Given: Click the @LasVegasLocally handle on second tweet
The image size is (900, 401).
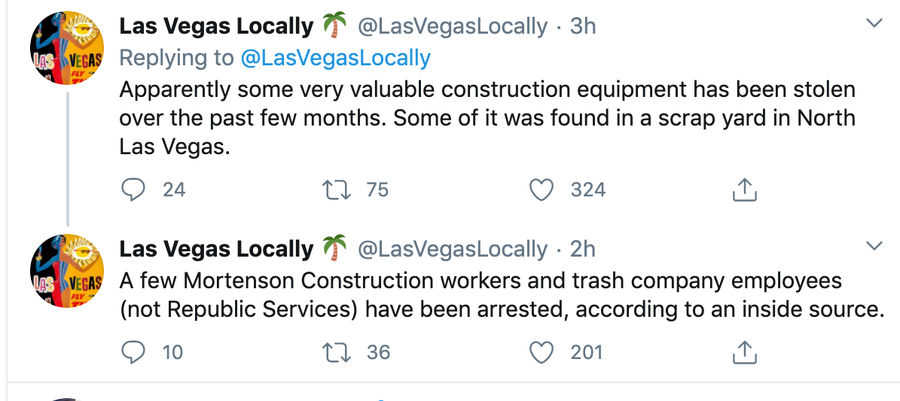Looking at the screenshot, I should [453, 249].
